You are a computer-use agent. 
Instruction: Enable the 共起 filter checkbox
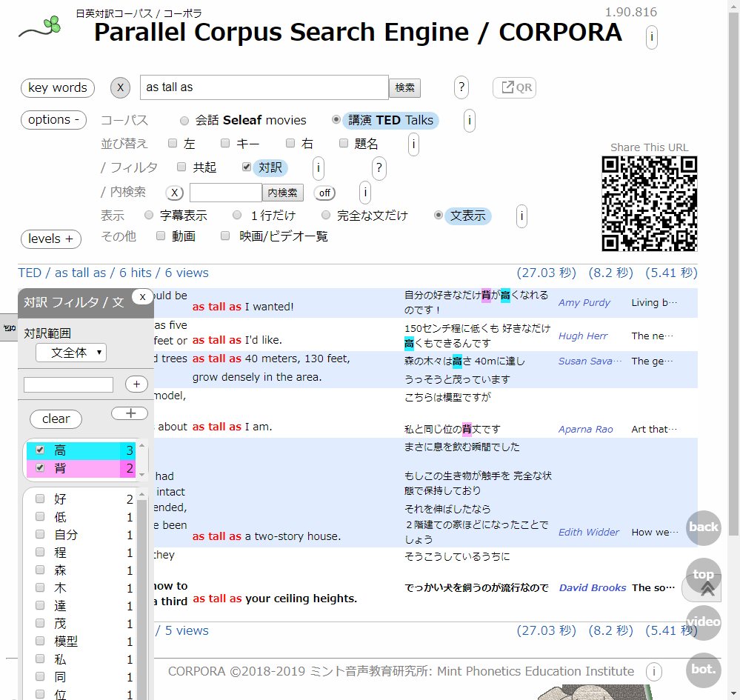[x=181, y=167]
